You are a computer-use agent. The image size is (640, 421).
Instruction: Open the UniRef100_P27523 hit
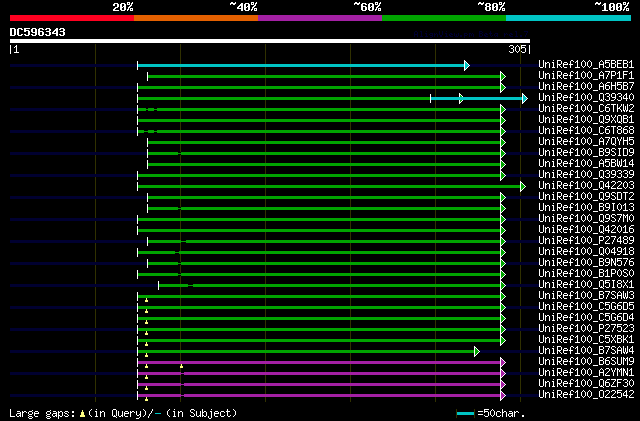pos(586,329)
